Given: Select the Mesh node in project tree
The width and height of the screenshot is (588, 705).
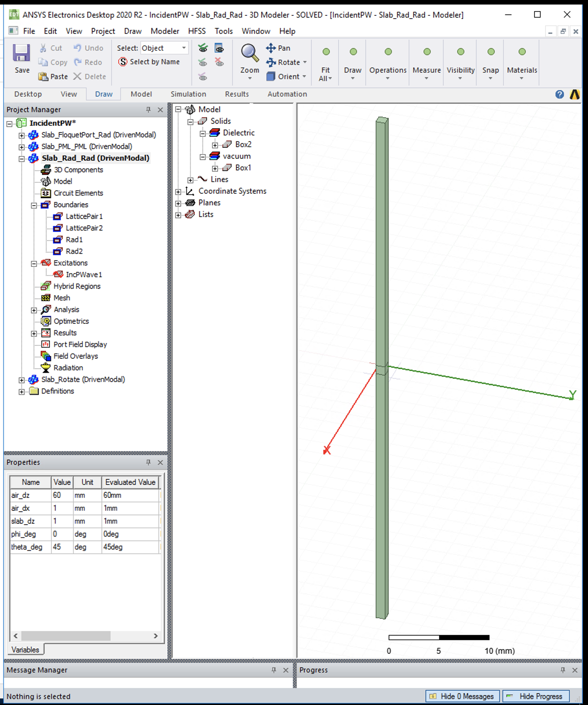Looking at the screenshot, I should coord(62,298).
